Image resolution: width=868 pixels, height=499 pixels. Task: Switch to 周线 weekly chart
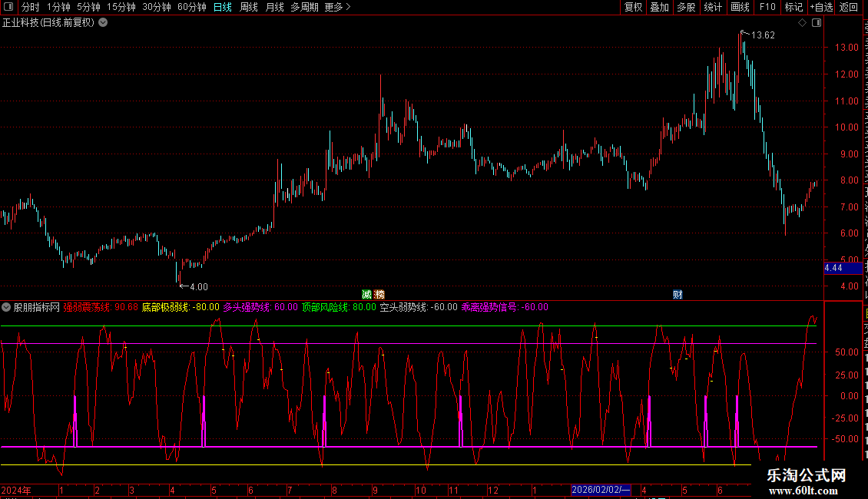pyautogui.click(x=249, y=7)
